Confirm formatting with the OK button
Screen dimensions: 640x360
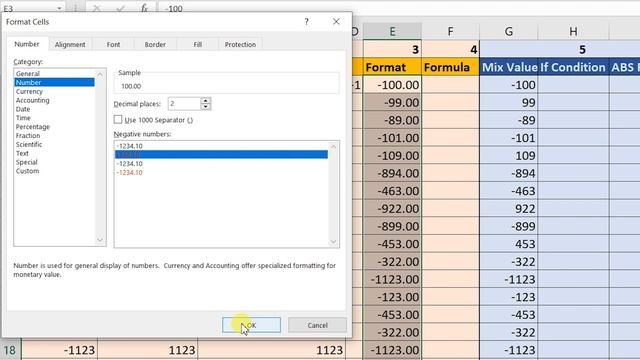(251, 325)
